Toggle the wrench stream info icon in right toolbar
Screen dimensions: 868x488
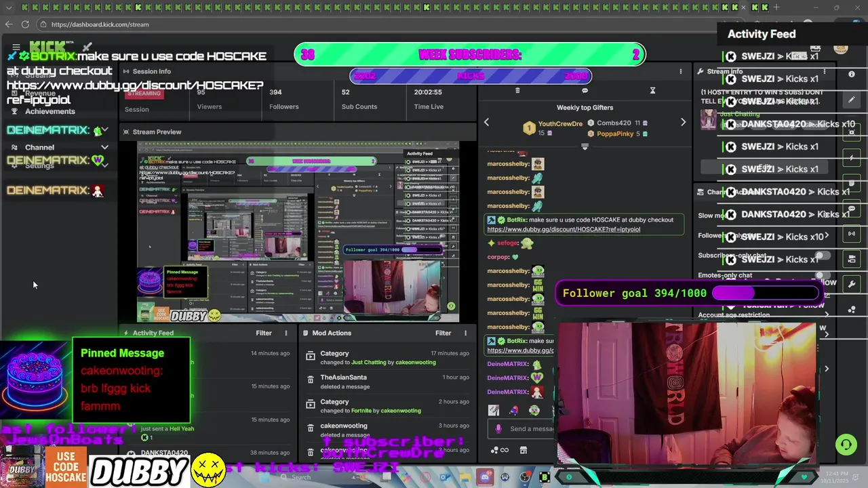coord(852,284)
